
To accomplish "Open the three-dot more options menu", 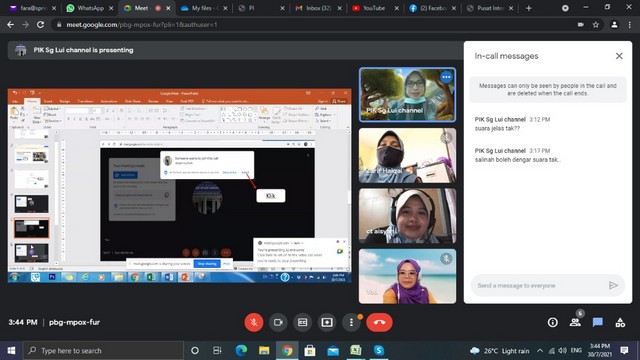I will pyautogui.click(x=351, y=322).
